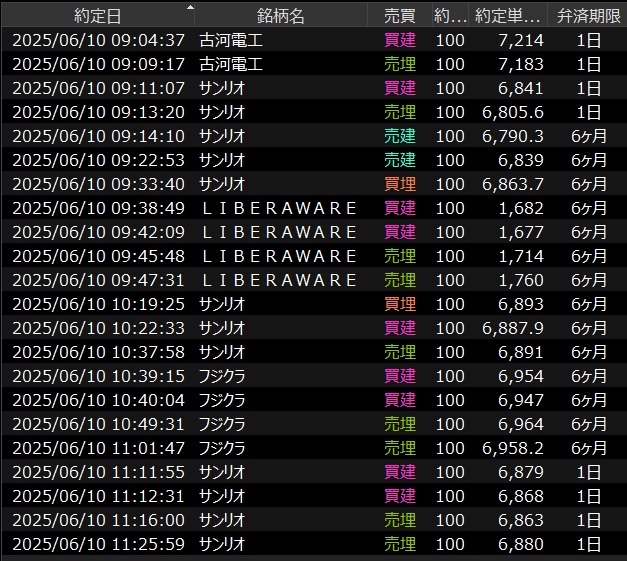
Task: Select timestamp 2025/06/10 11:11:55
Action: 98,472
